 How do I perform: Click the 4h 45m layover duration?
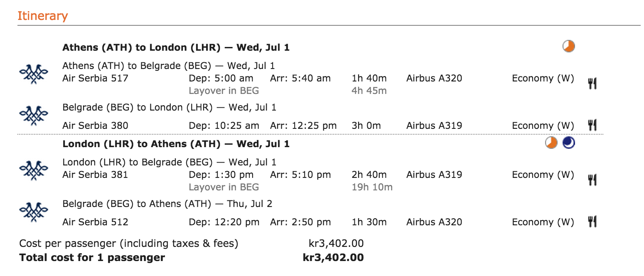click(369, 91)
